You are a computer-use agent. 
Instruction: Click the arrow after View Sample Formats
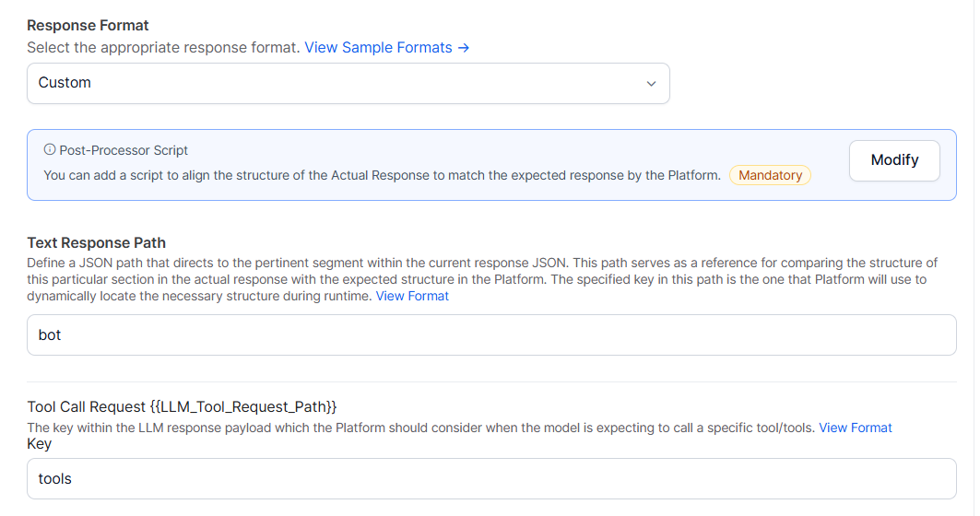pos(464,47)
